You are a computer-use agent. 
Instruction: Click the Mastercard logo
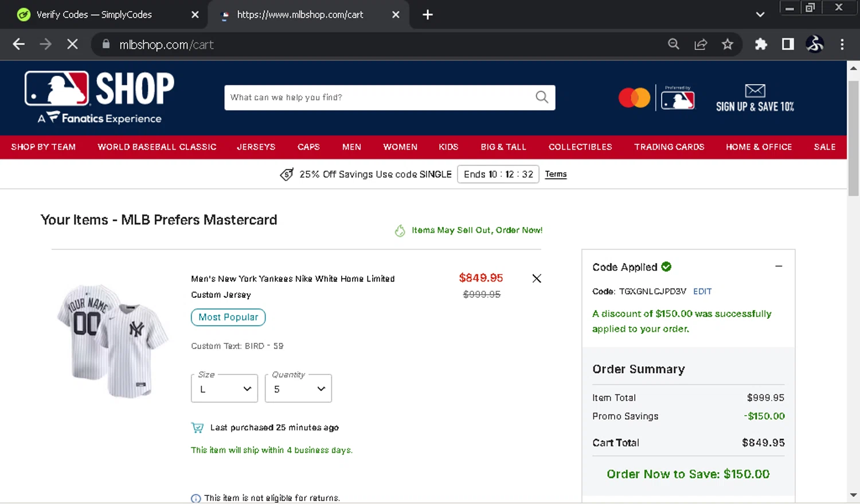[634, 97]
